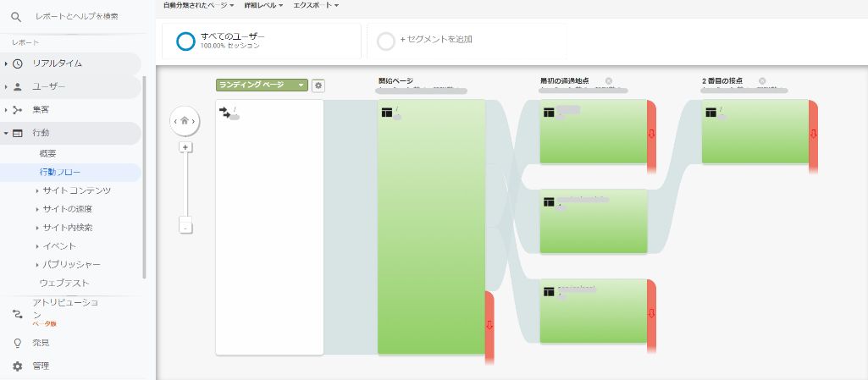Click the リアルタイム clock icon
This screenshot has width=868, height=380.
[x=18, y=63]
